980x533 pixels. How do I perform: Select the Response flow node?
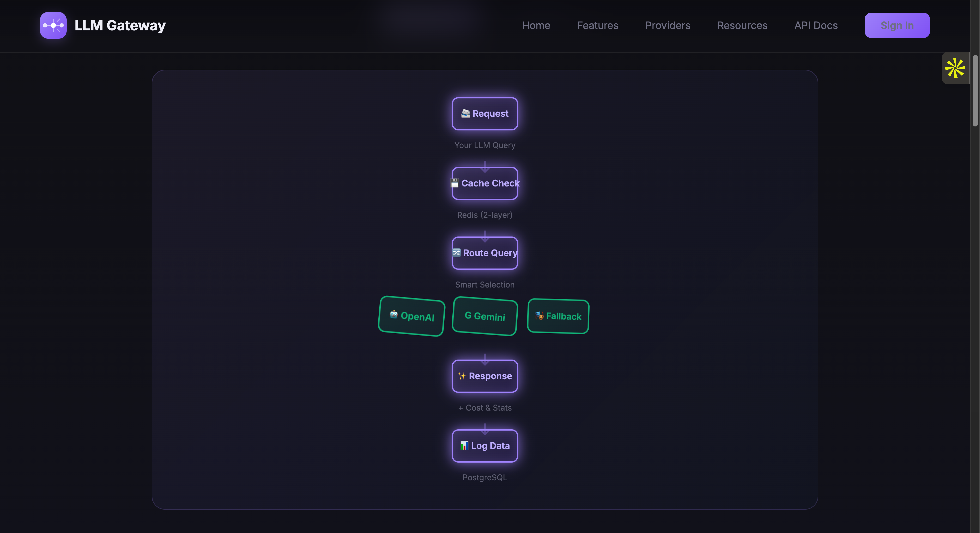[x=485, y=376]
